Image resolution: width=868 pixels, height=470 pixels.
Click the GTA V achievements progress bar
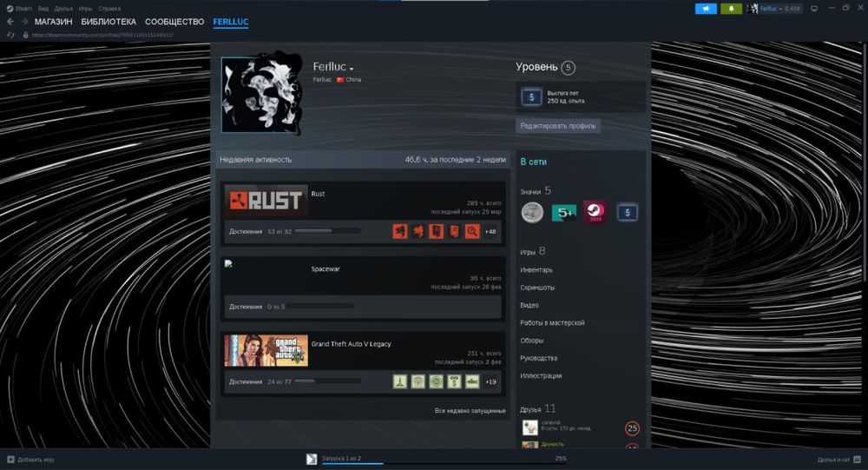pos(327,381)
